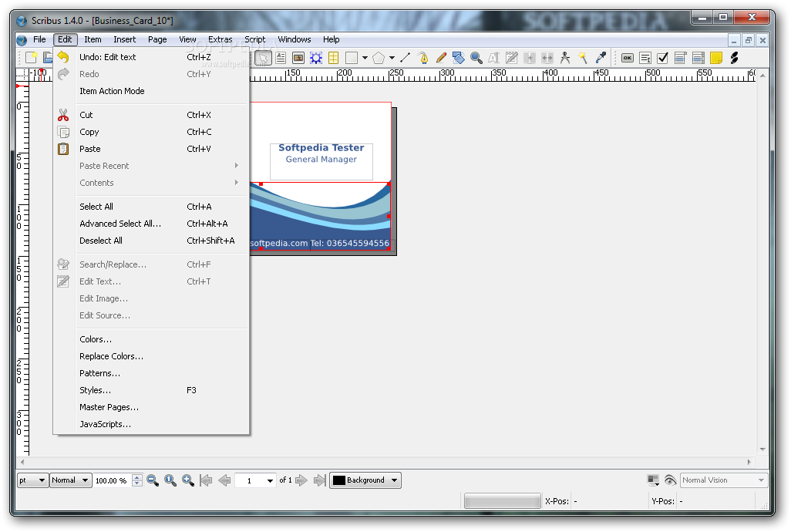Choose Paste from the Edit menu
Screen dimensions: 791x532
tap(151, 149)
